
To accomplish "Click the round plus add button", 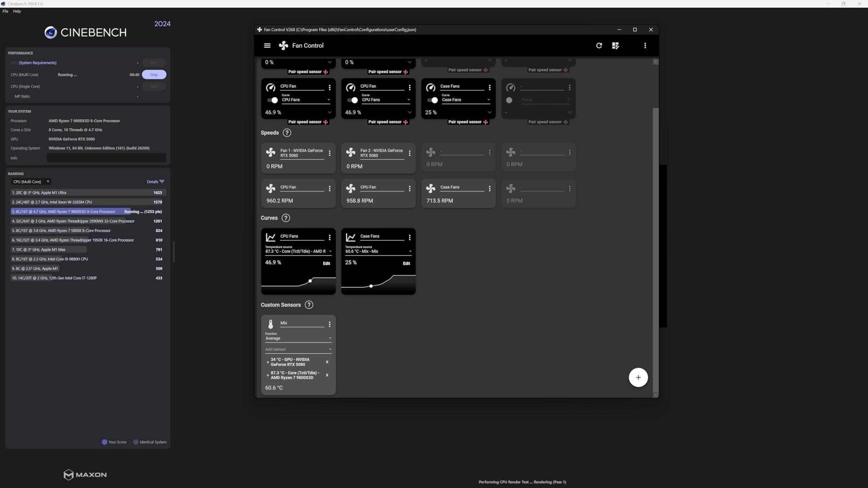I will (638, 378).
